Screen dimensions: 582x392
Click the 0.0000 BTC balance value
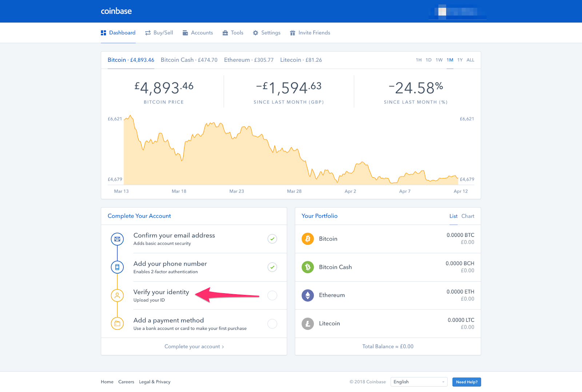(x=461, y=235)
